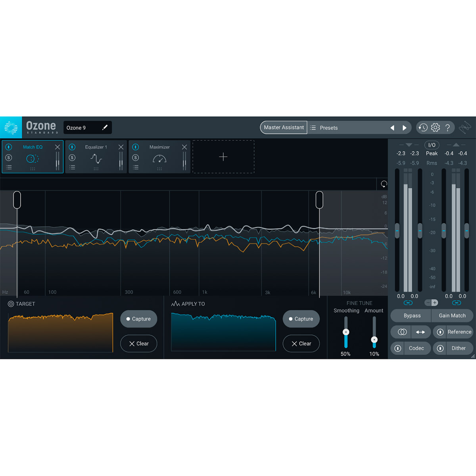476x476 pixels.
Task: Click the left-right arrows icon beside the circles
Action: [x=420, y=332]
